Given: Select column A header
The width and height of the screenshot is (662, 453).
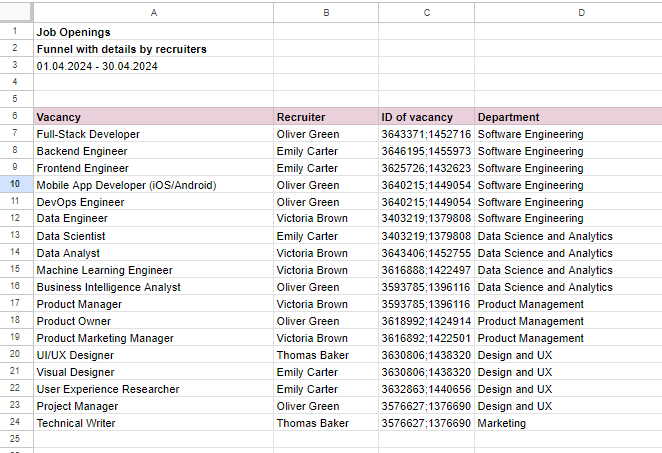Looking at the screenshot, I should coord(154,13).
